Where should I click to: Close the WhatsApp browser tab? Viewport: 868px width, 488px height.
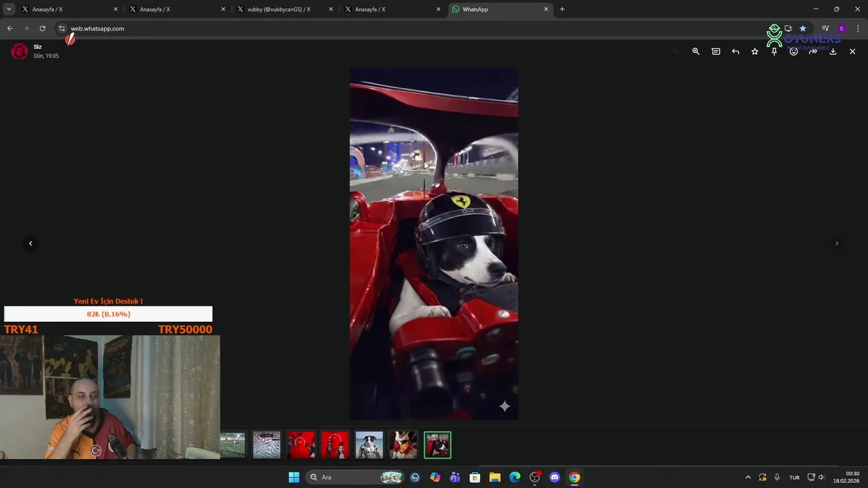546,9
